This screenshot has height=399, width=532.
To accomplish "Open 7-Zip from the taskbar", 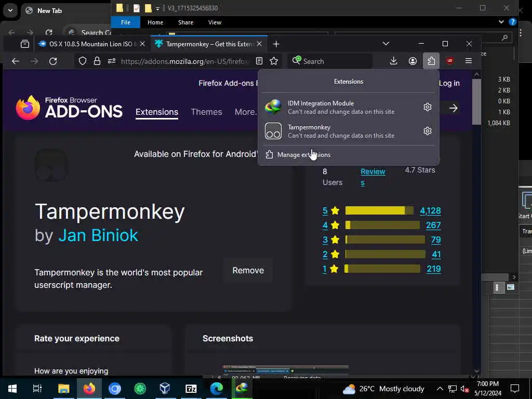I will point(191,389).
